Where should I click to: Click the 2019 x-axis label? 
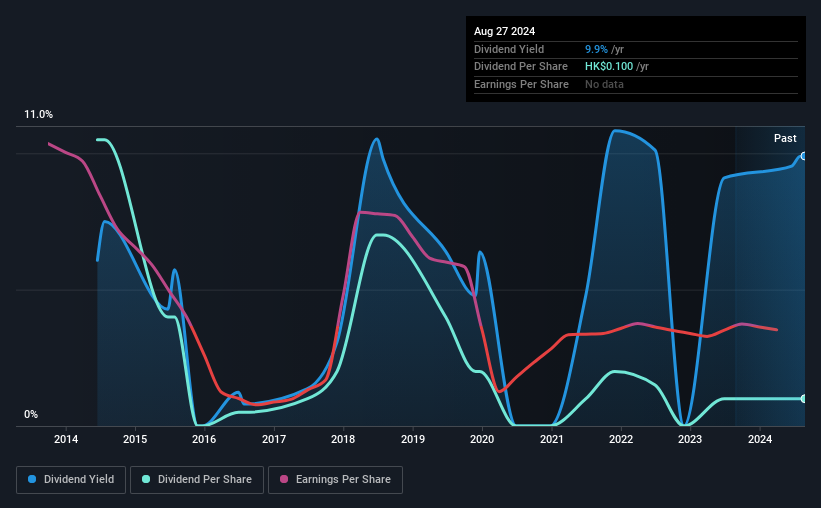413,439
